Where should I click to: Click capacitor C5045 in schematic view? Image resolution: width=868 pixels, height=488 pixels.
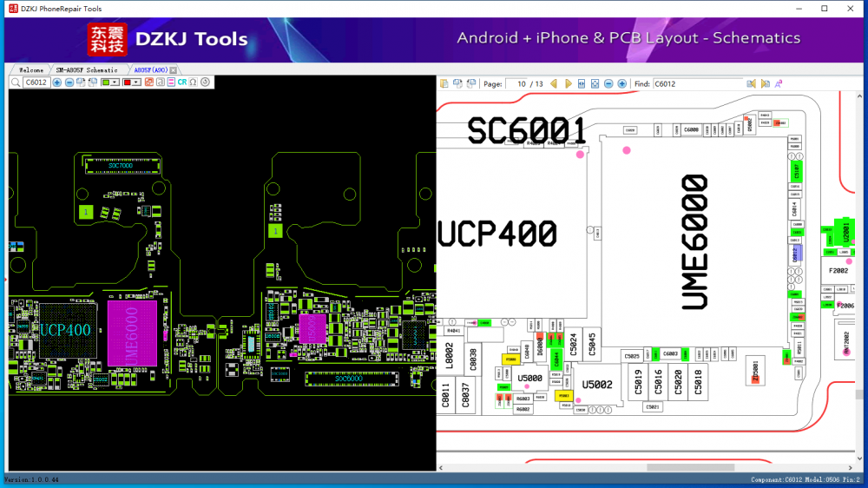pos(592,345)
